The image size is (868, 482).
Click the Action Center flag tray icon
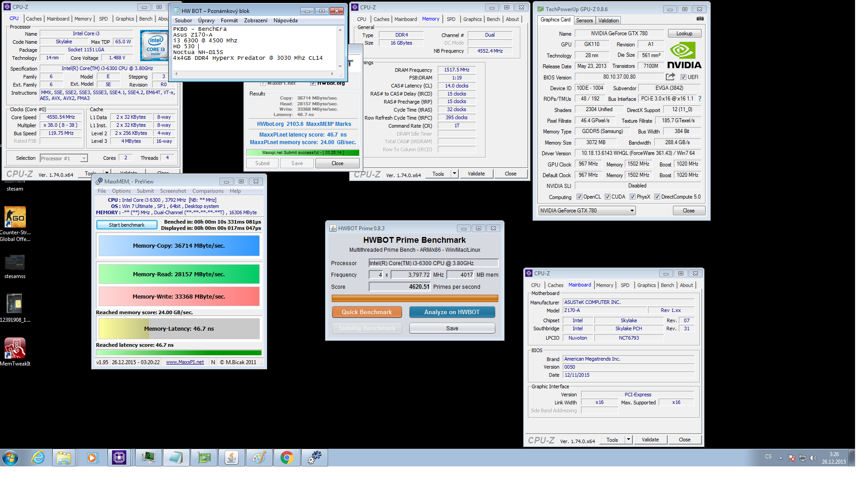point(792,458)
